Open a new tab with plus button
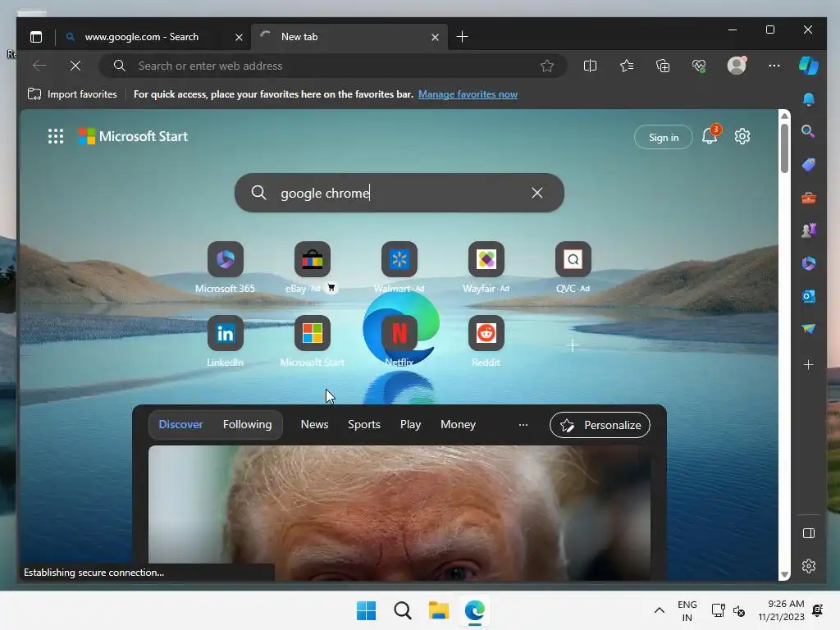This screenshot has width=840, height=630. point(462,37)
